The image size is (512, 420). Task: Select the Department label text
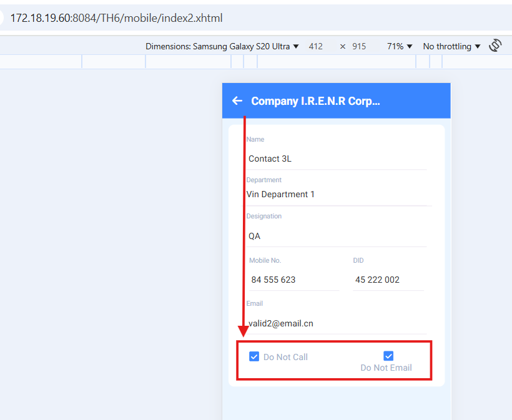(x=264, y=180)
